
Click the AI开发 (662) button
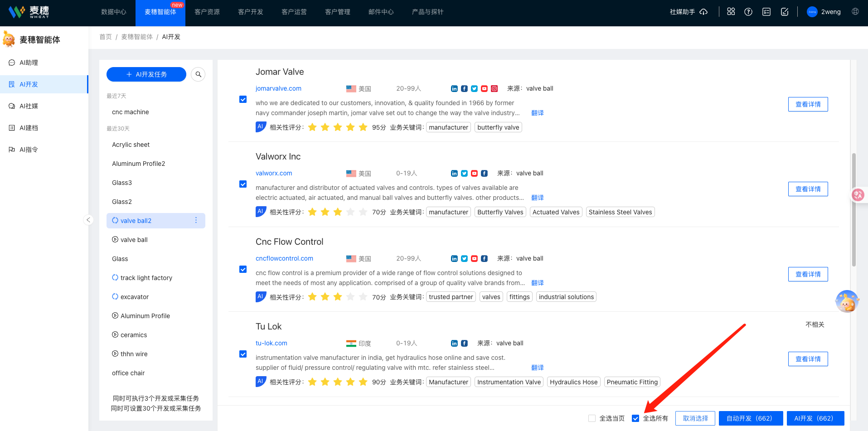coord(815,418)
